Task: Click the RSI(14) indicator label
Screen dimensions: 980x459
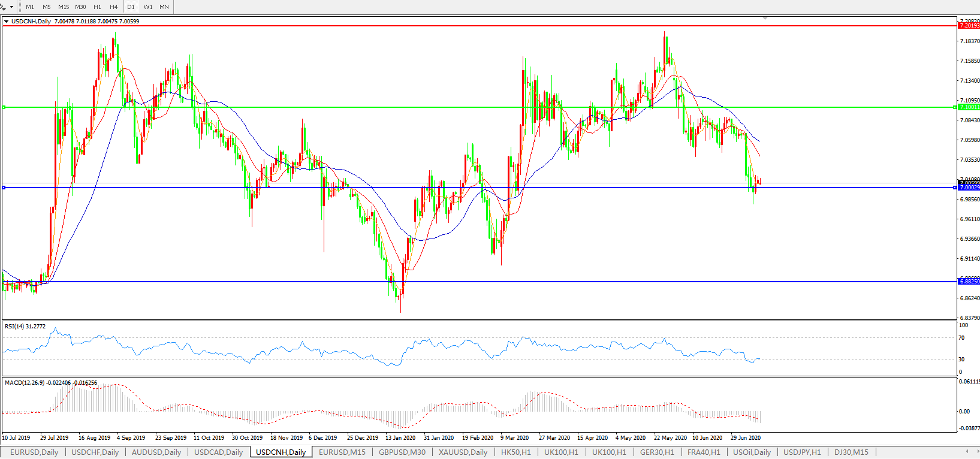Action: (25, 327)
